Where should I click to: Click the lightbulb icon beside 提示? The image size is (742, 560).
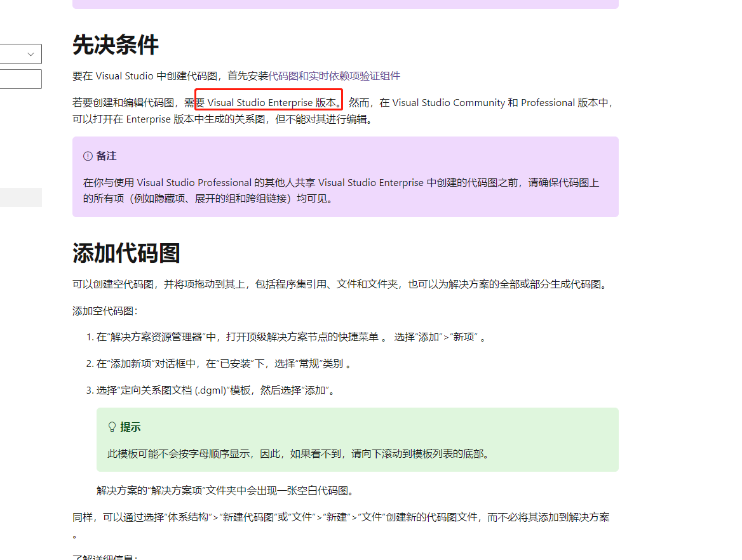[x=112, y=427]
